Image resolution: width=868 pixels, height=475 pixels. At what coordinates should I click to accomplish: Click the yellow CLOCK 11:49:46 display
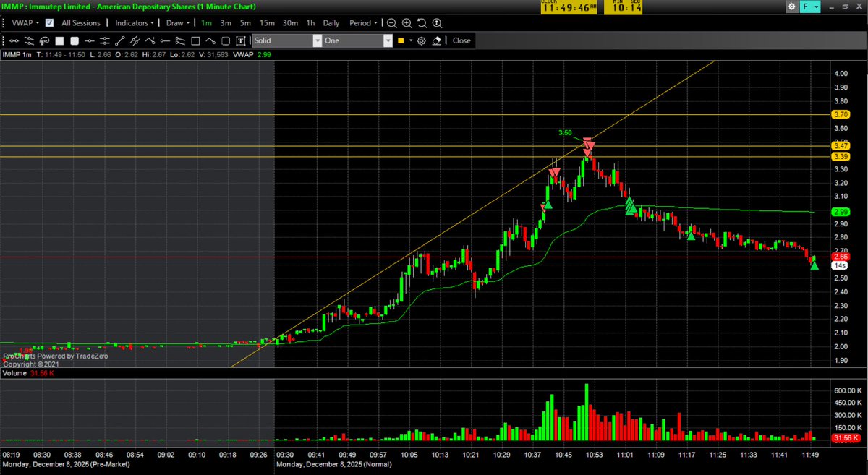(x=569, y=7)
